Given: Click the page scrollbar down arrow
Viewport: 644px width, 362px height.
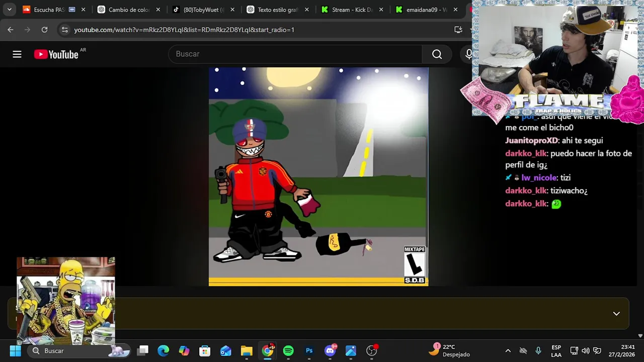Looking at the screenshot, I should tap(640, 335).
